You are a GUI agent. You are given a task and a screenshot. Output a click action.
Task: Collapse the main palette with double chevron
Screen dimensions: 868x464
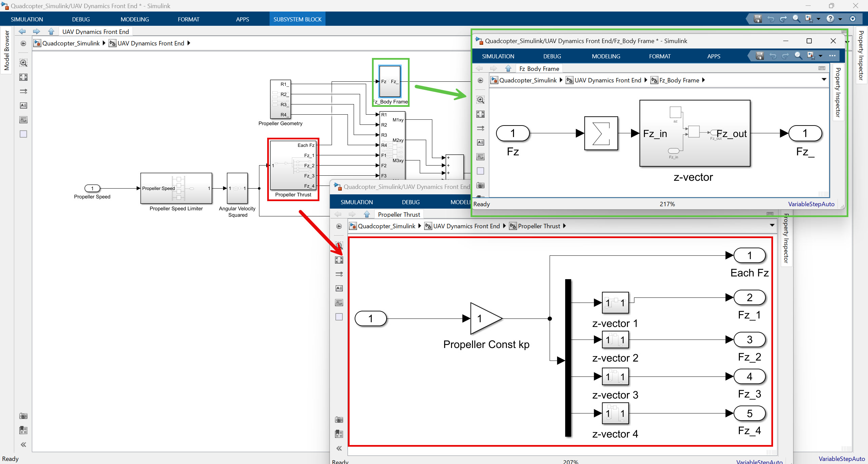click(23, 444)
